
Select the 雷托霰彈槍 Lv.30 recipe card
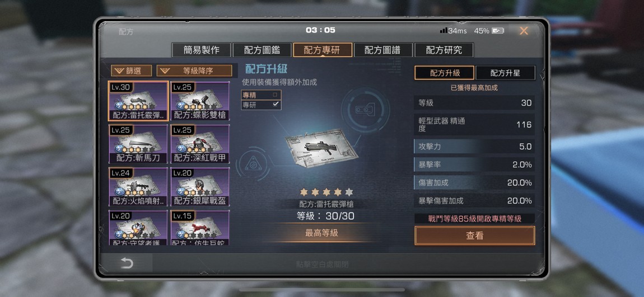click(138, 101)
